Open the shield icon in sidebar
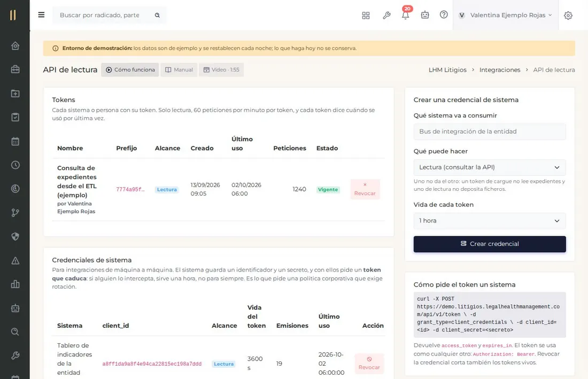 (15, 237)
